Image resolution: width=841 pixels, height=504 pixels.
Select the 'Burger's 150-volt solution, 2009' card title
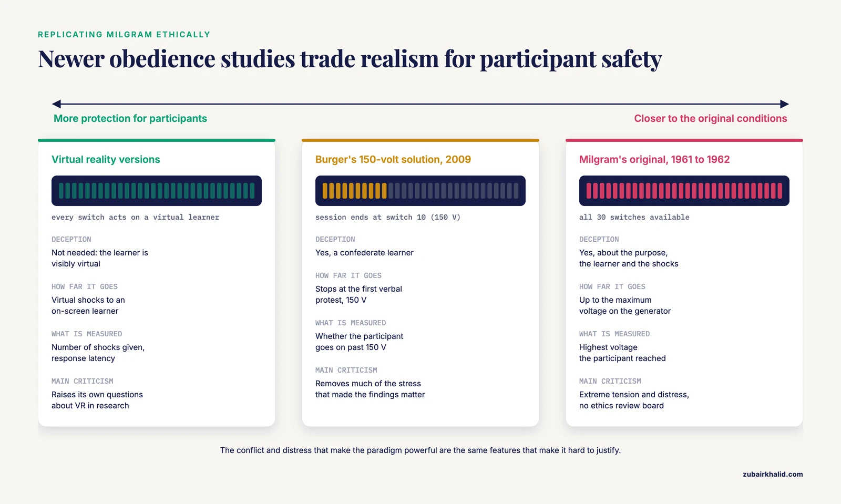(393, 159)
